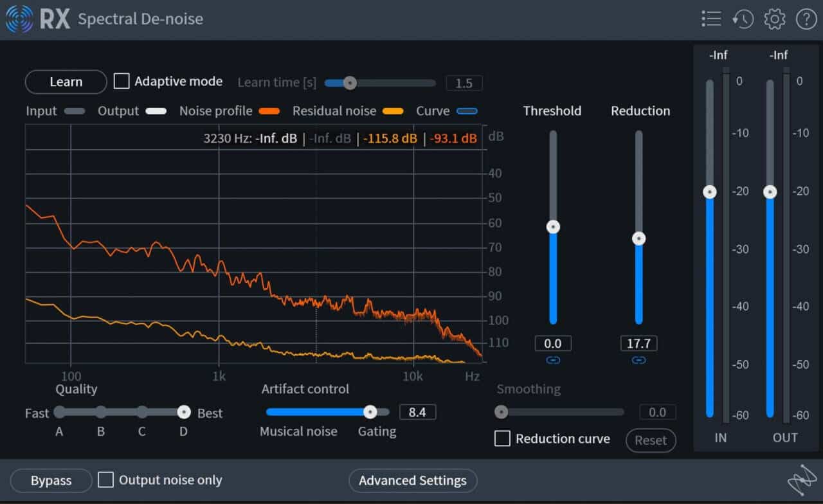Click the Best quality label
The width and height of the screenshot is (823, 504).
[x=210, y=413]
